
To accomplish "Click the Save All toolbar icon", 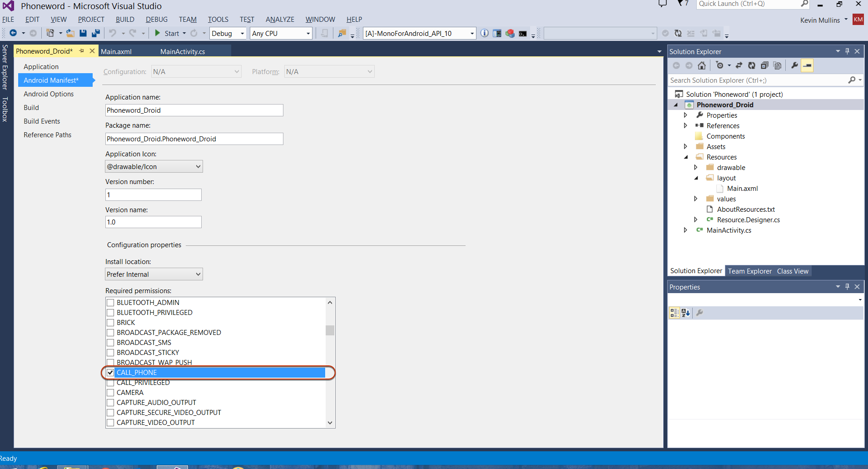I will pyautogui.click(x=95, y=33).
